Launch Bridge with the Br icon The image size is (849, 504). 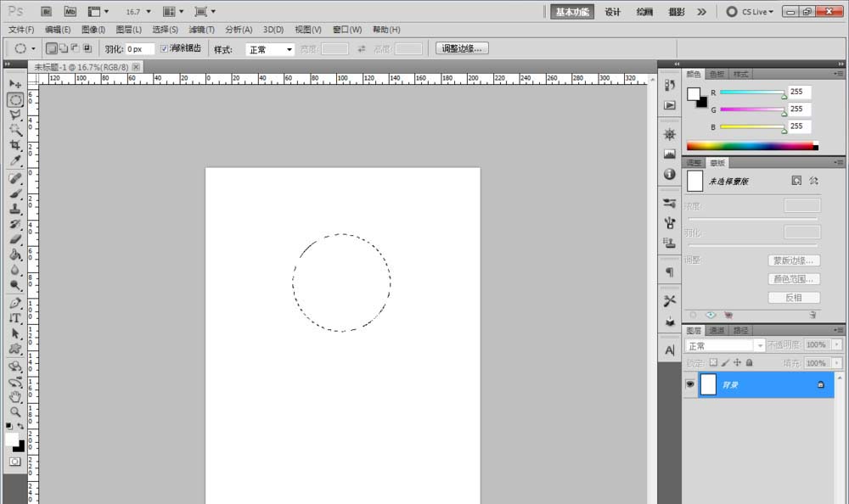click(x=46, y=12)
